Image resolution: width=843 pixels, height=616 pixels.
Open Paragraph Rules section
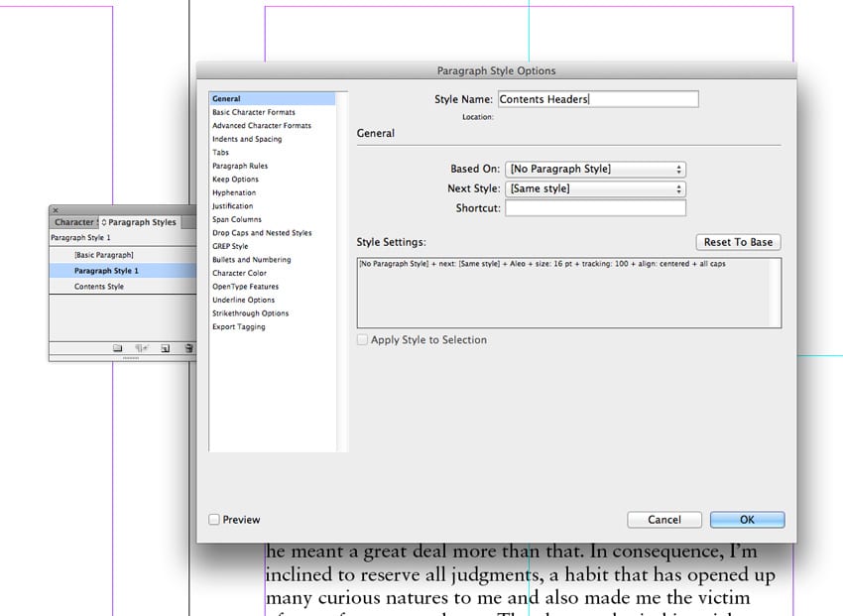(x=240, y=166)
